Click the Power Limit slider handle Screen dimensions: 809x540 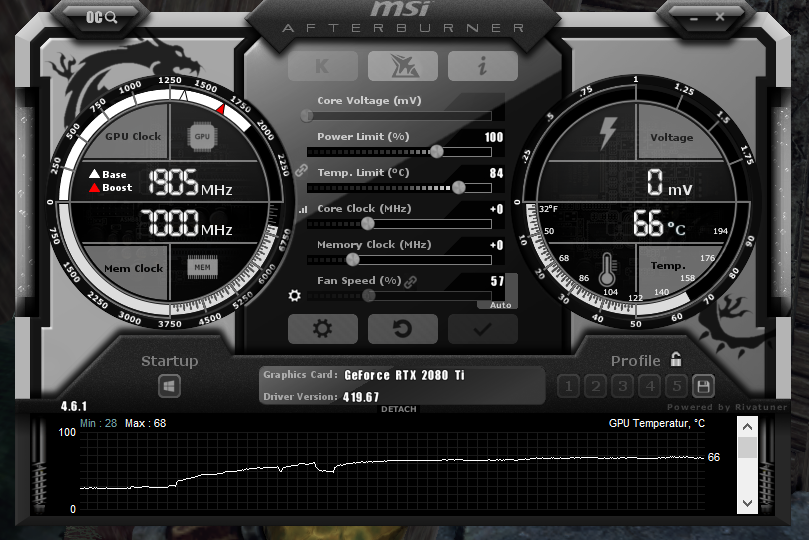coord(436,151)
